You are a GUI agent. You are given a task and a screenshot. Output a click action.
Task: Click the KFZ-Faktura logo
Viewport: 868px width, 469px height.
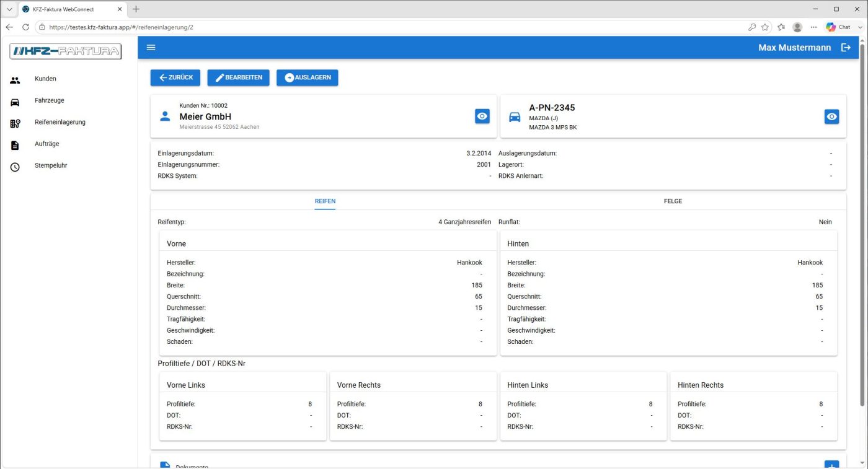click(x=66, y=51)
